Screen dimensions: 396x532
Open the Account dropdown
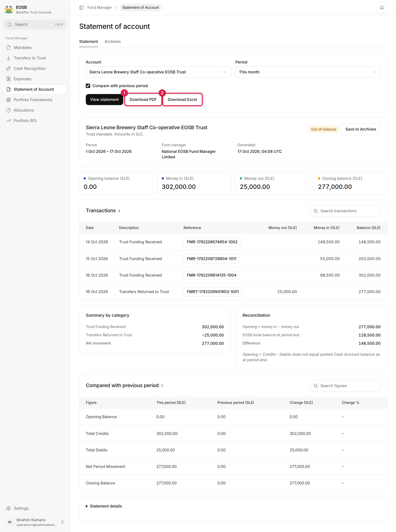click(x=158, y=72)
